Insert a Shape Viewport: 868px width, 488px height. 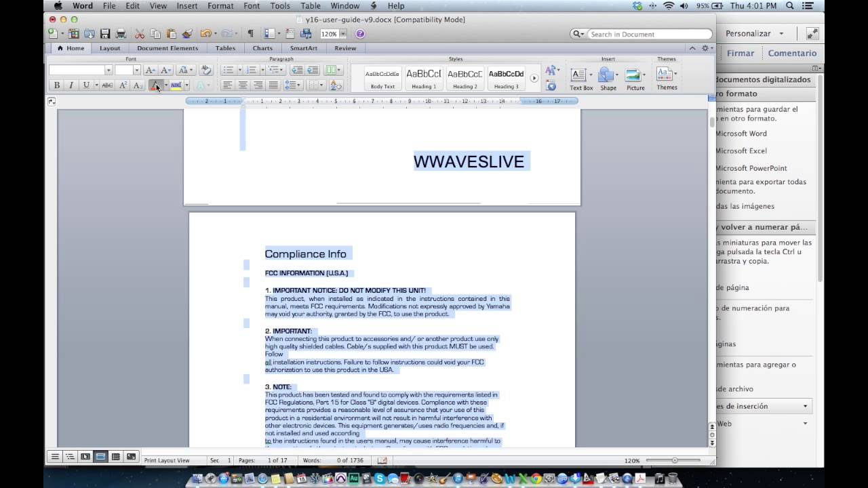(x=608, y=79)
